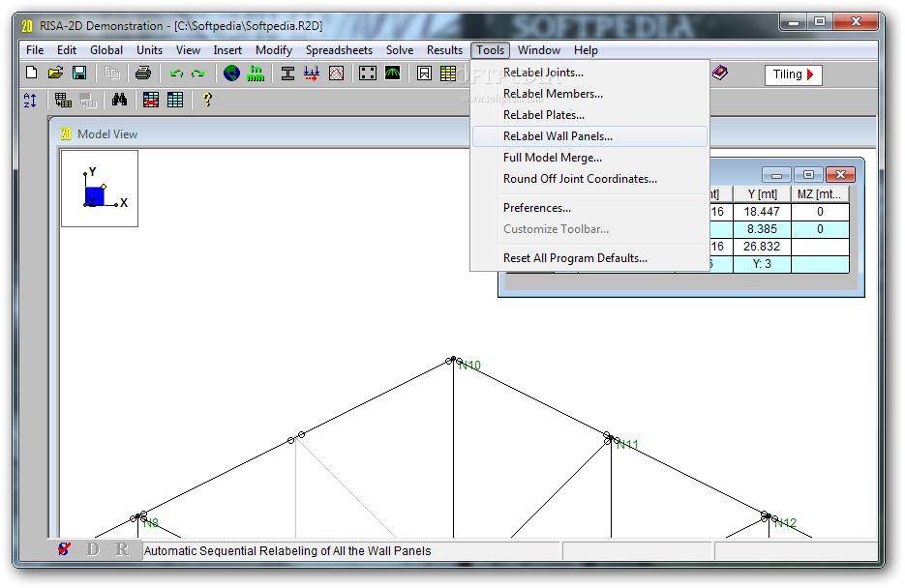This screenshot has width=905, height=588.
Task: Select Full Model Merge option
Action: point(589,158)
